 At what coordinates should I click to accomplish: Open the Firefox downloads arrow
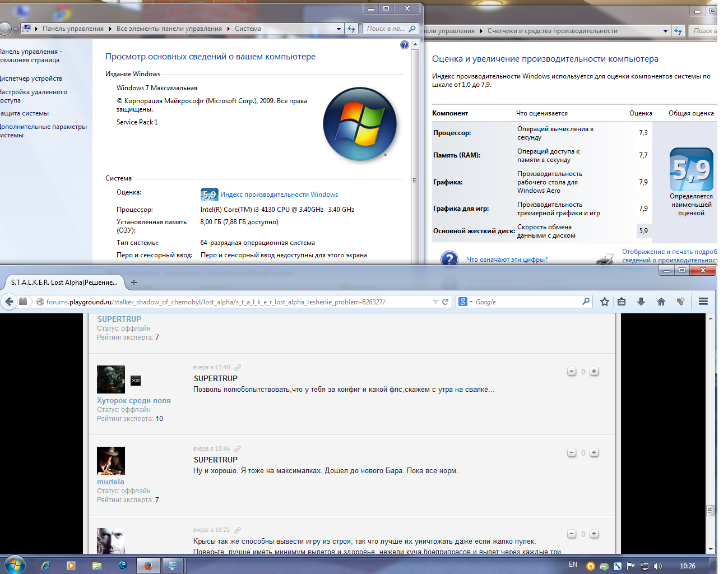[641, 302]
